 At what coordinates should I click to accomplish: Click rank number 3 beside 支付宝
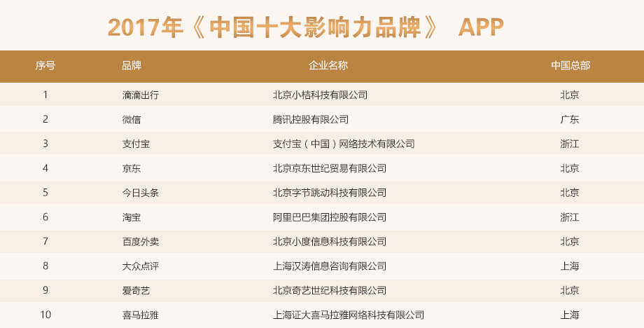[45, 144]
